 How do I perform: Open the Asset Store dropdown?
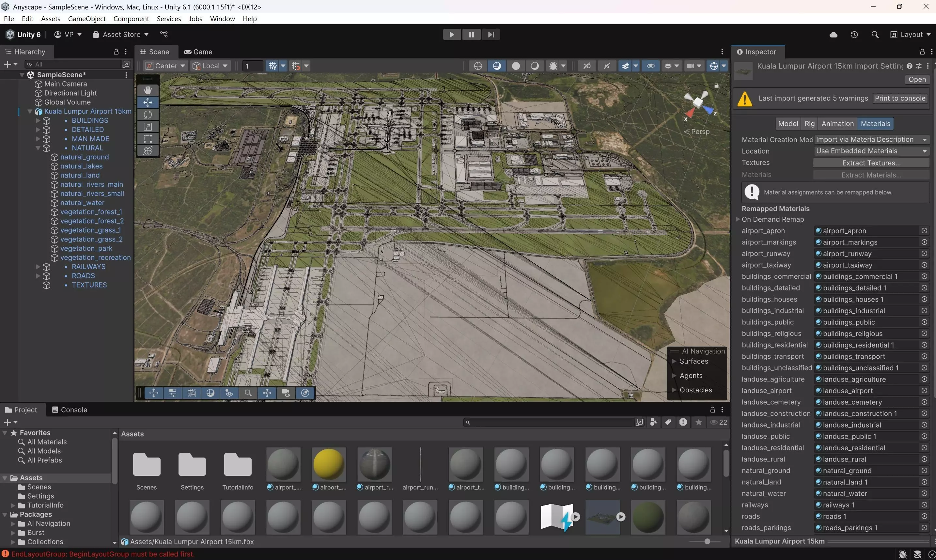(121, 35)
